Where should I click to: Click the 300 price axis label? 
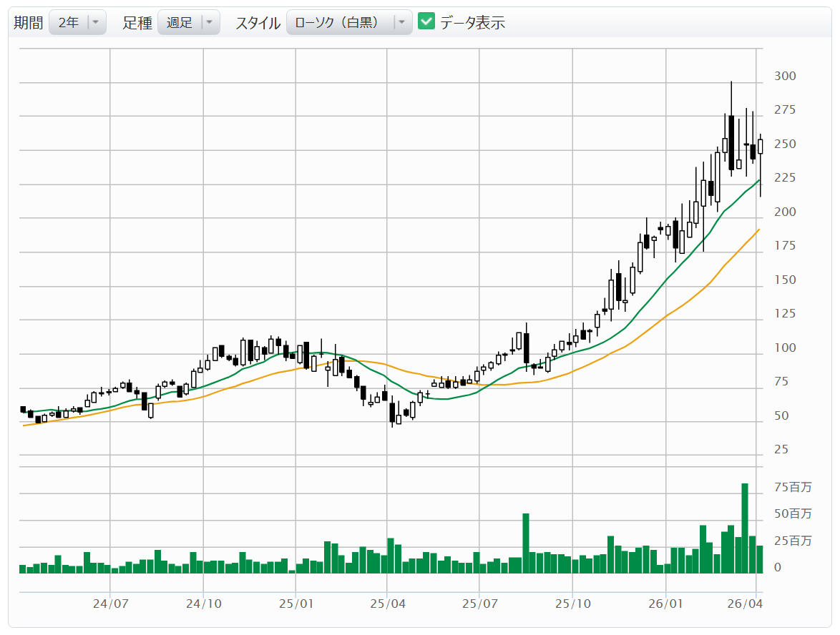tap(786, 77)
